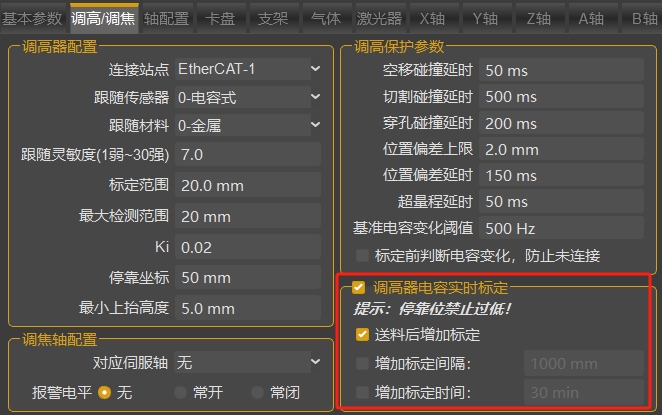Switch to the 支架 tab

click(274, 18)
